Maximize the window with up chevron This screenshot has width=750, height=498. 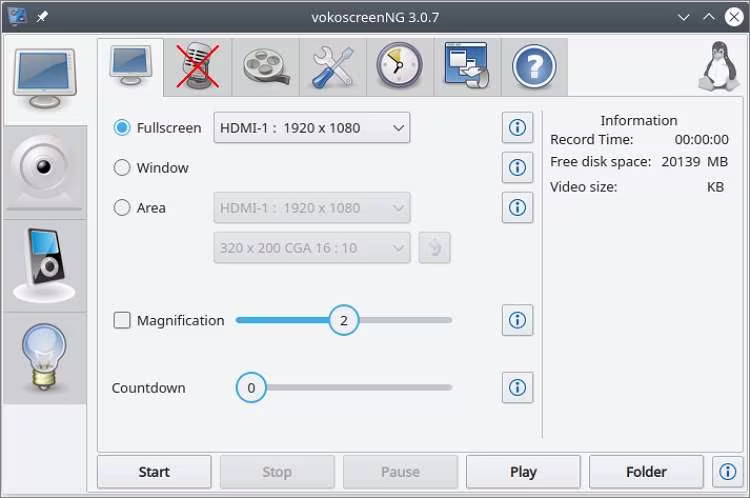[709, 17]
